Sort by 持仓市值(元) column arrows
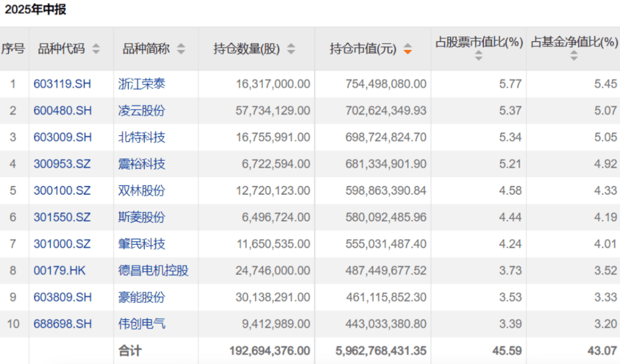620x364 pixels. (408, 49)
